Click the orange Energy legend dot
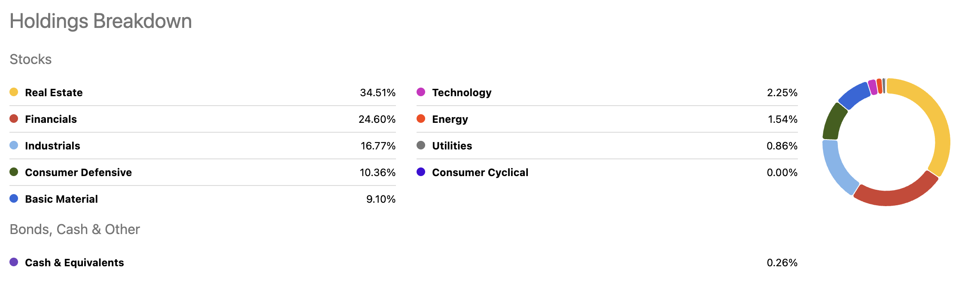 421,119
